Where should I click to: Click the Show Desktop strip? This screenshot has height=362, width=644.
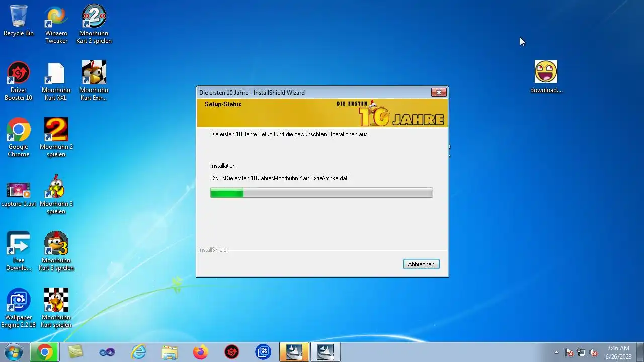(x=640, y=352)
